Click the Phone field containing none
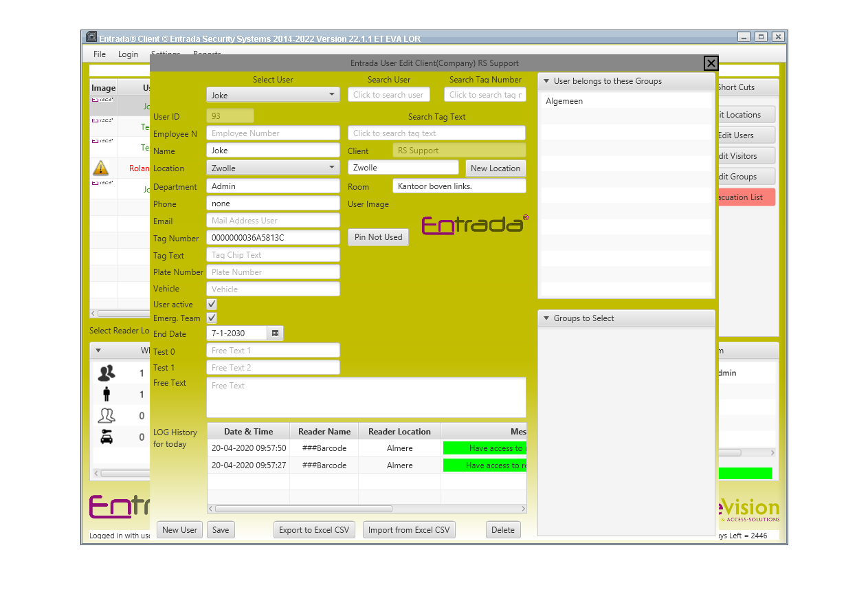The width and height of the screenshot is (868, 605). 273,203
